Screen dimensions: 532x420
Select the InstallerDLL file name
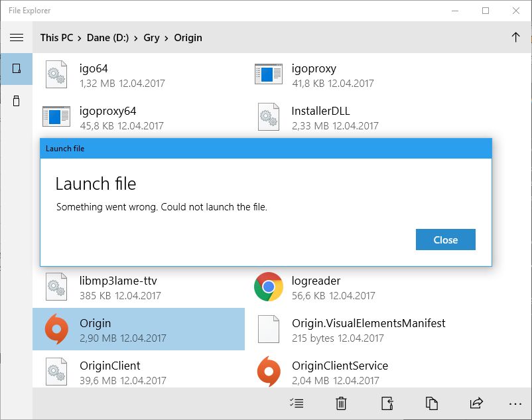pos(320,111)
